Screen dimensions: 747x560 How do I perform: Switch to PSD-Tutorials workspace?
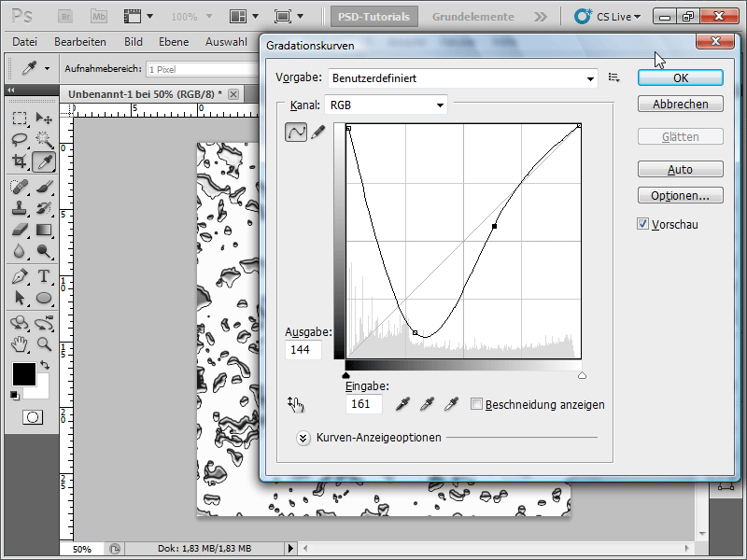click(x=374, y=17)
